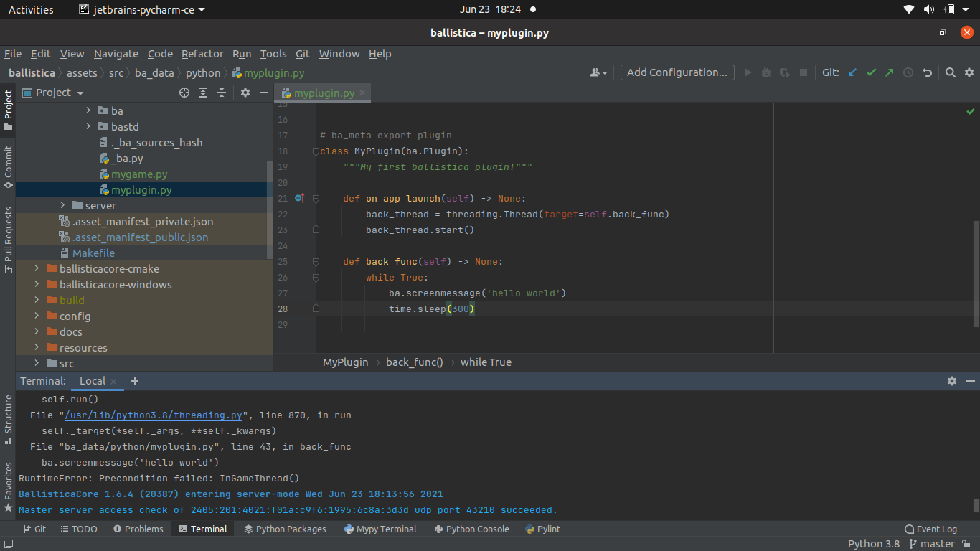Commit changes using the green checkmark icon

[x=870, y=72]
